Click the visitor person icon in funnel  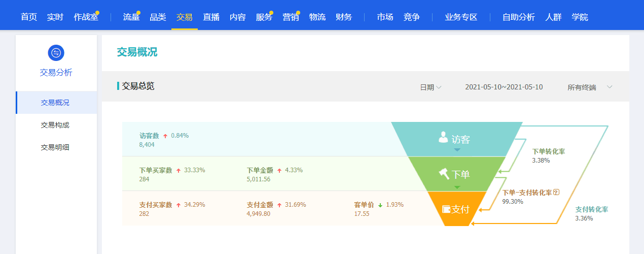point(444,137)
